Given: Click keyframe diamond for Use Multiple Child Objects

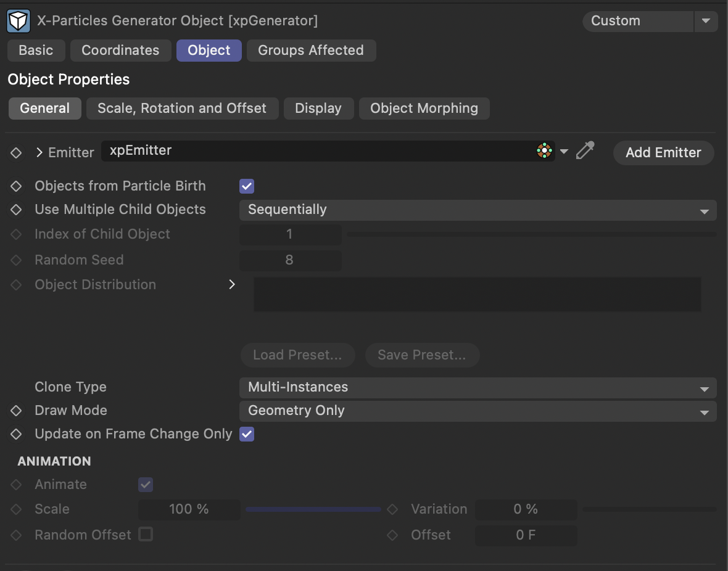Looking at the screenshot, I should click(16, 210).
